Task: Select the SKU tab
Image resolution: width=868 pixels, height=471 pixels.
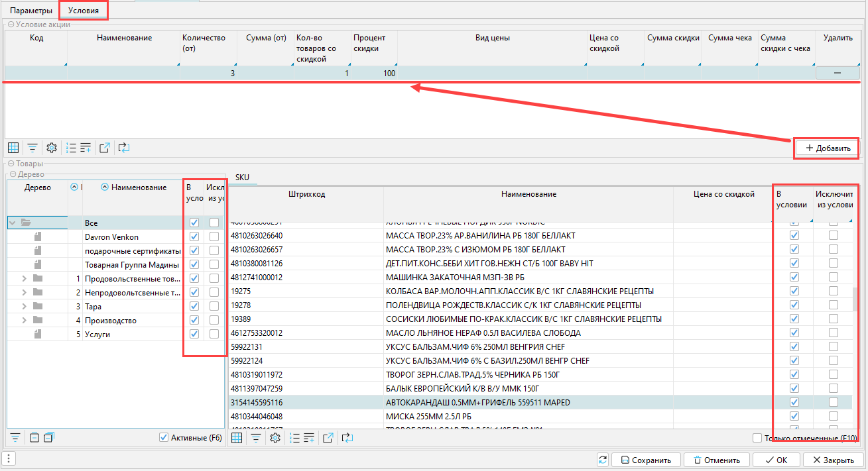Action: click(x=242, y=178)
